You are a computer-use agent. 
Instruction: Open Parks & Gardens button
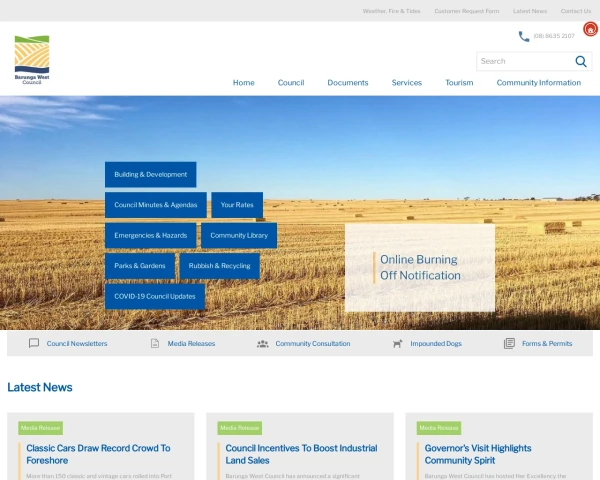click(140, 266)
